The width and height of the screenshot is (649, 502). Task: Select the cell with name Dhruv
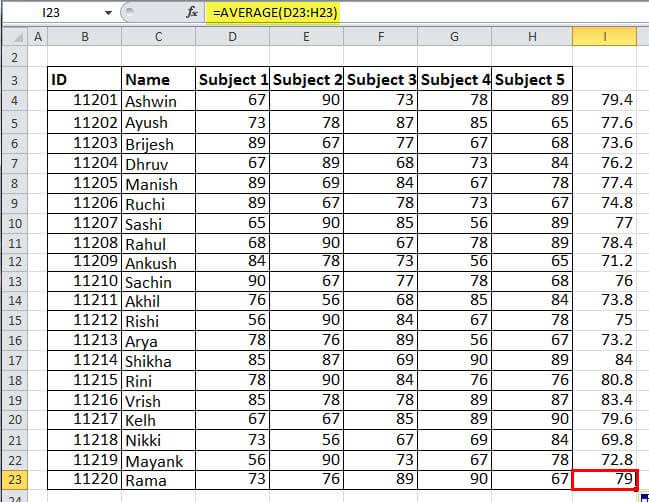click(159, 163)
